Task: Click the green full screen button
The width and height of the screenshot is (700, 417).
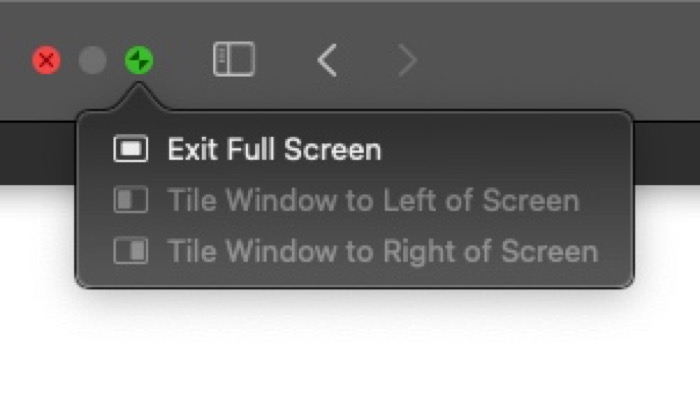Action: point(139,61)
